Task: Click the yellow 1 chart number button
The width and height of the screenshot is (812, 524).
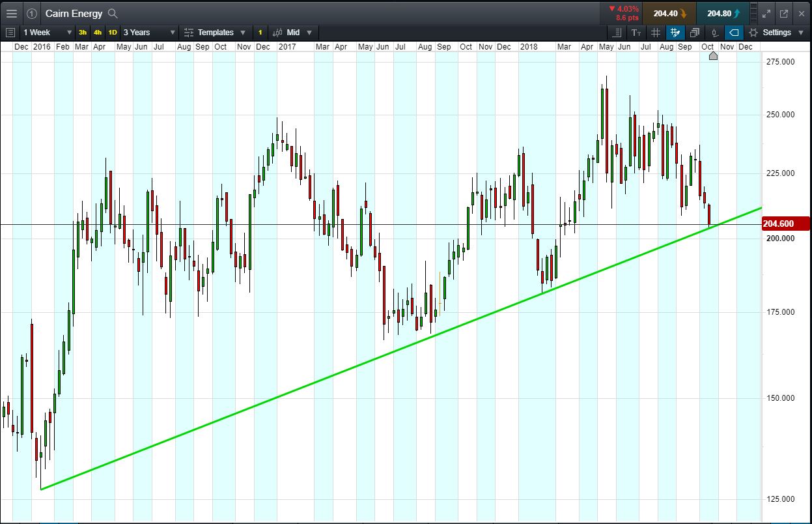Action: [x=260, y=32]
